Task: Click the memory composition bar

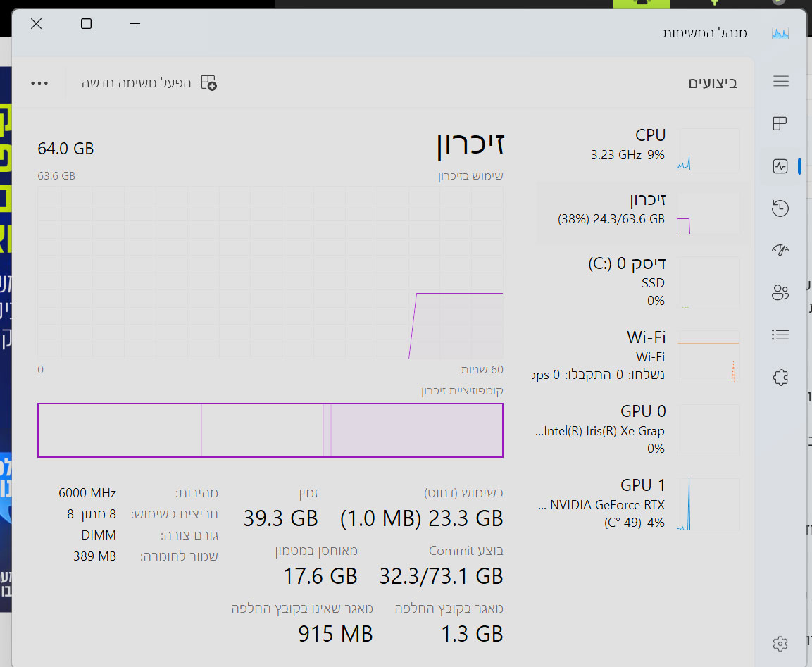Action: 270,430
